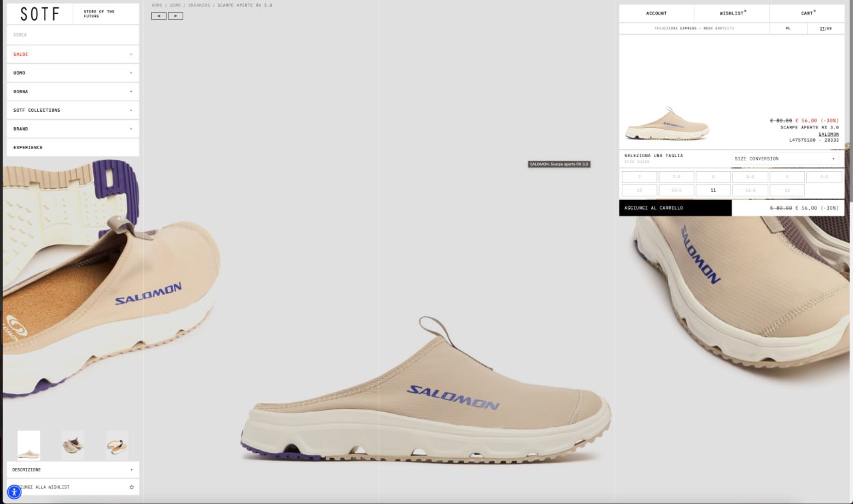Select size 9
The width and height of the screenshot is (853, 504).
(x=787, y=177)
